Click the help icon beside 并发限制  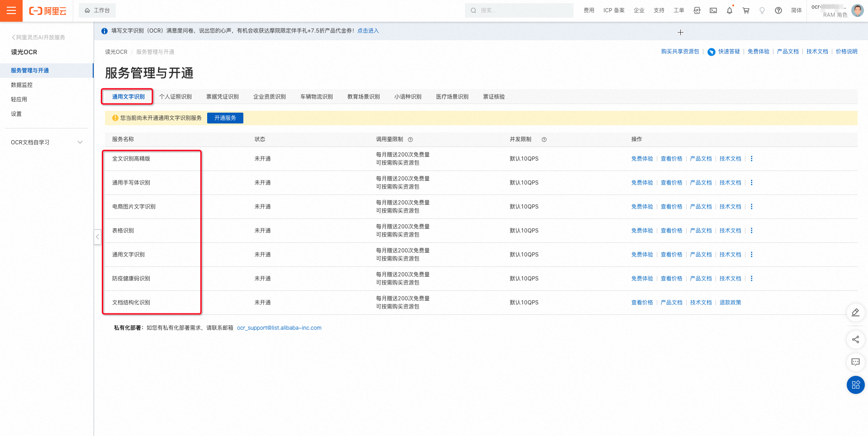pyautogui.click(x=544, y=140)
